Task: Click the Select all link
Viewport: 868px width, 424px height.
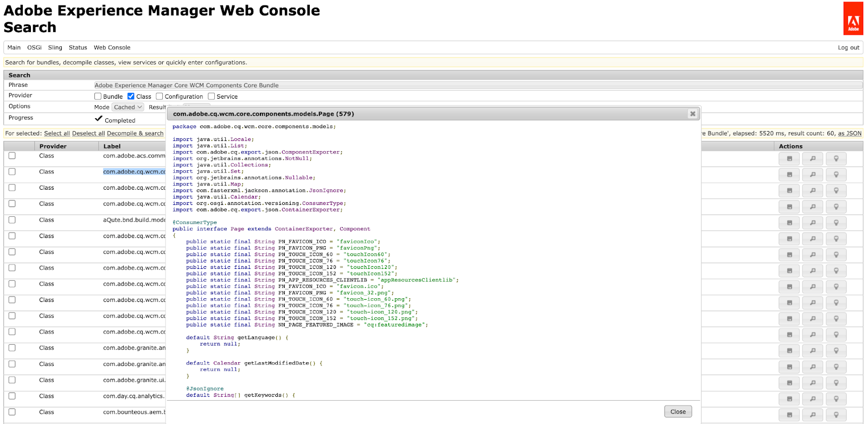Action: pos(57,133)
